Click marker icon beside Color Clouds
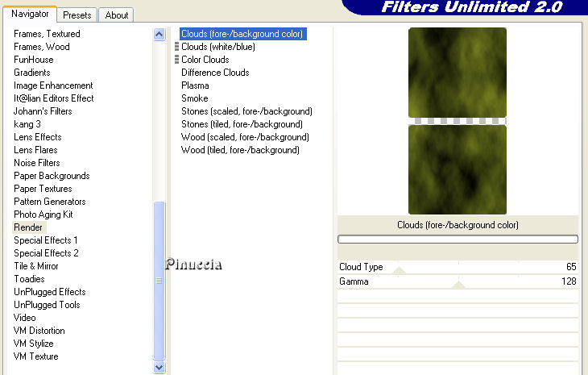588x375 pixels. pyautogui.click(x=176, y=60)
